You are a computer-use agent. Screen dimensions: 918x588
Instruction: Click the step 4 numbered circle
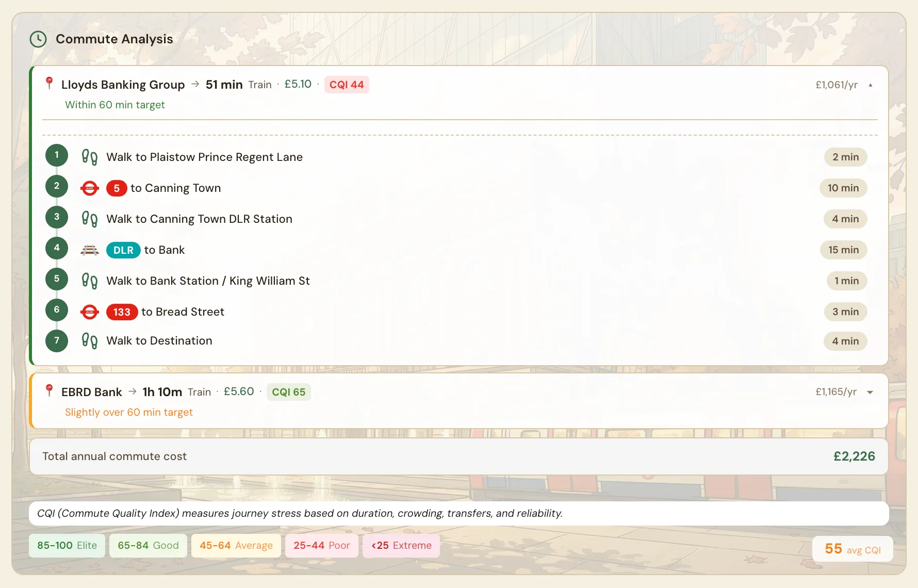[57, 248]
